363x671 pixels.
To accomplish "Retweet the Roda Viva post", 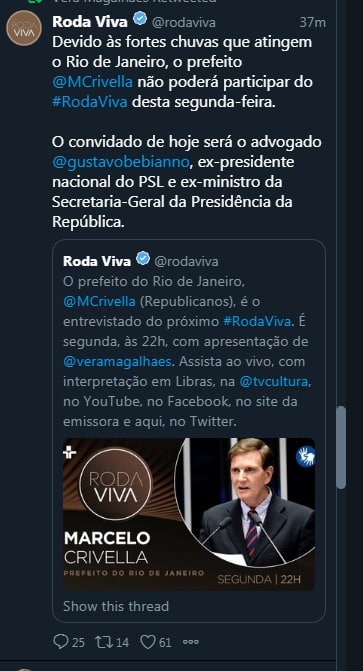I will click(x=102, y=641).
